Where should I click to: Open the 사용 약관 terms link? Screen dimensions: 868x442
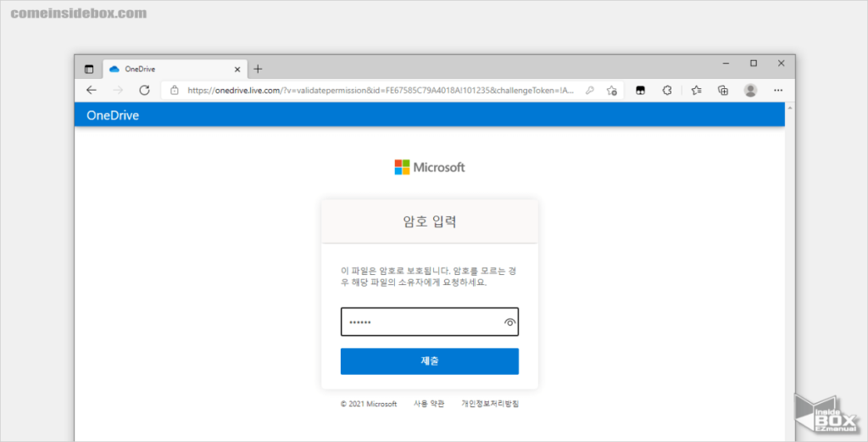point(428,404)
